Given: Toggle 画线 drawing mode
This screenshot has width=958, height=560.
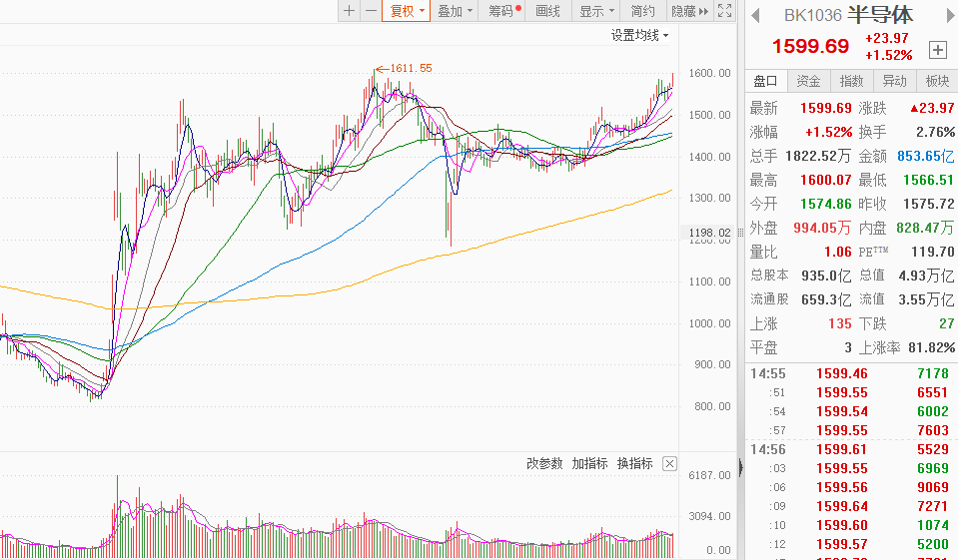Looking at the screenshot, I should click(x=548, y=11).
